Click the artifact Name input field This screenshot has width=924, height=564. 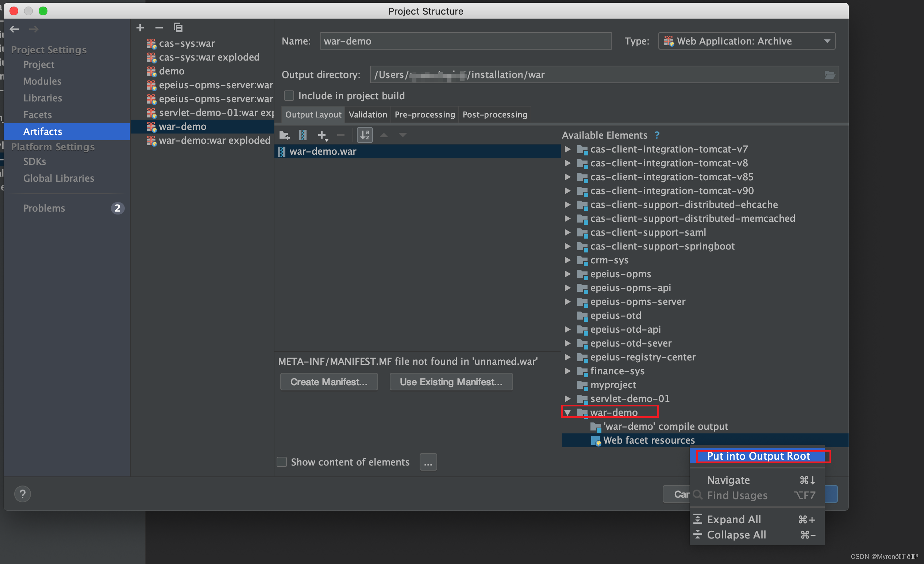point(465,41)
